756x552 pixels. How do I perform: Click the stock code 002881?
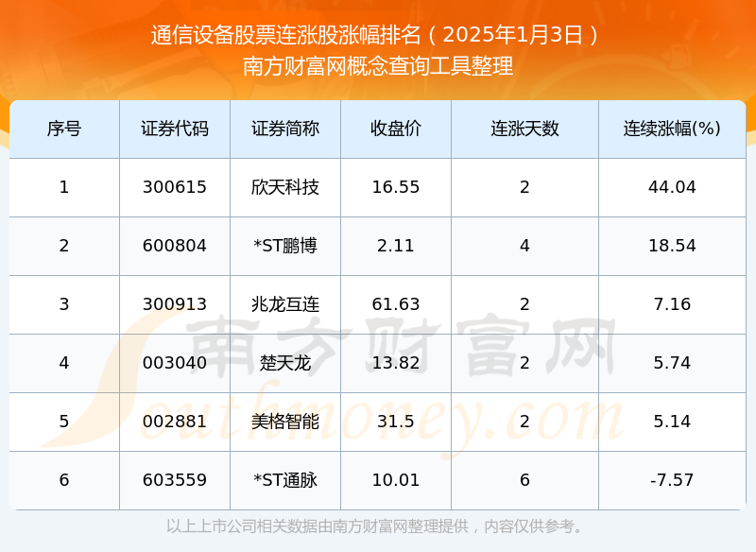[175, 422]
